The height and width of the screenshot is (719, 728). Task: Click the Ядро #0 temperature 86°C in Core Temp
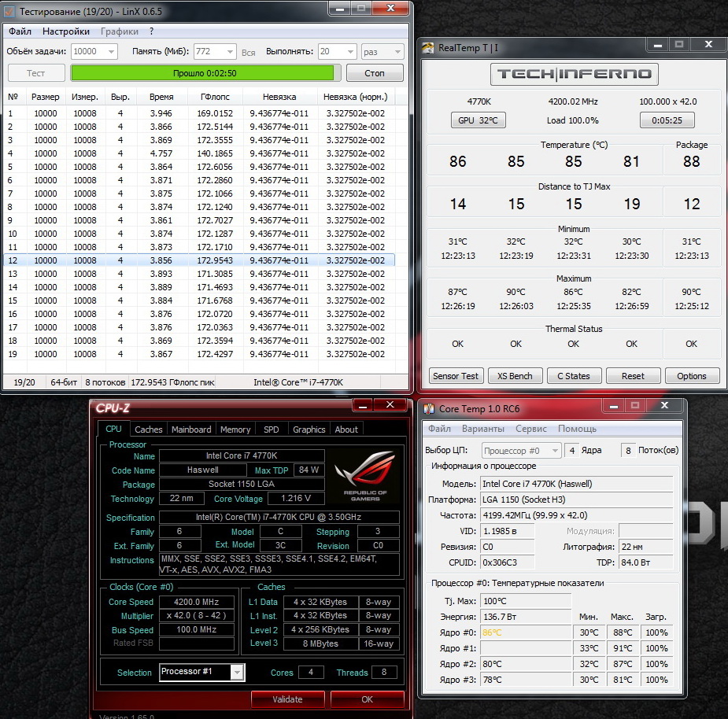tap(525, 632)
